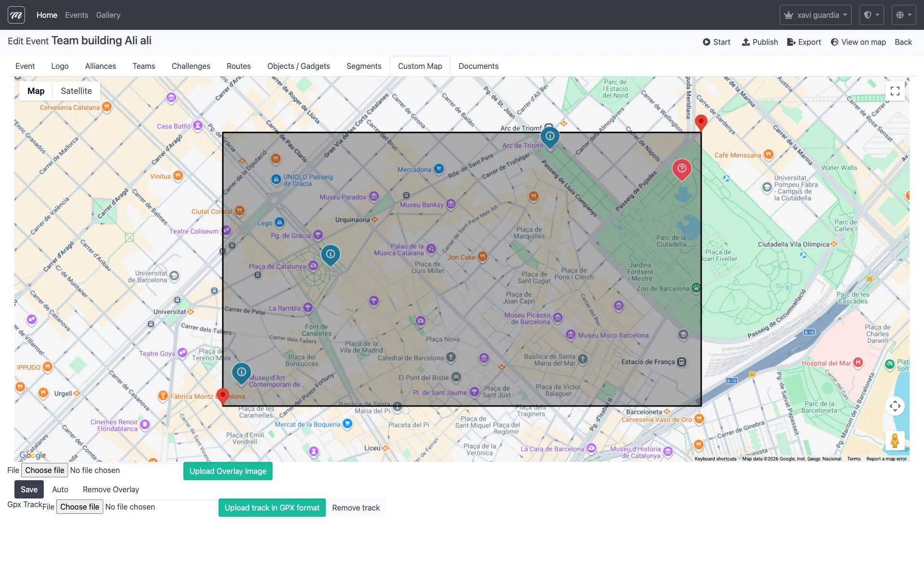This screenshot has height=564, width=924.
Task: Click Upload track in GPX format
Action: click(x=272, y=508)
